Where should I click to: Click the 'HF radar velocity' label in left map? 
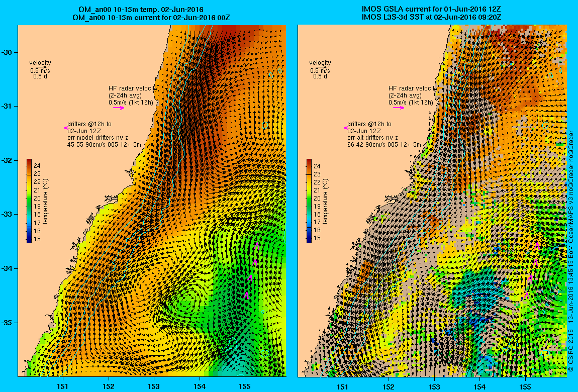coord(133,88)
